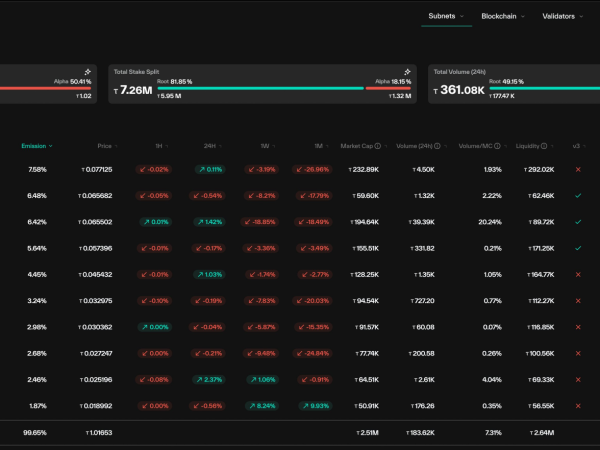
Task: Select liquidity value 171.25K
Action: [541, 248]
